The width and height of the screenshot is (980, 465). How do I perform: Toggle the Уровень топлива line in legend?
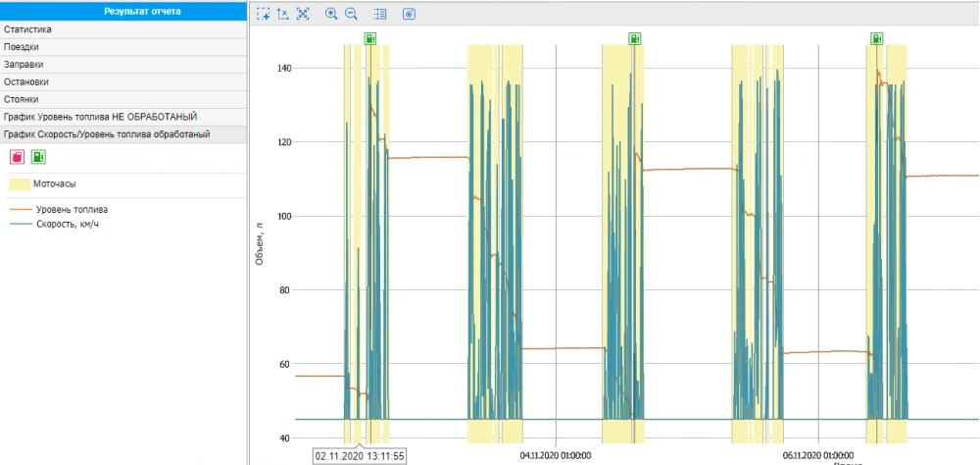tap(72, 209)
